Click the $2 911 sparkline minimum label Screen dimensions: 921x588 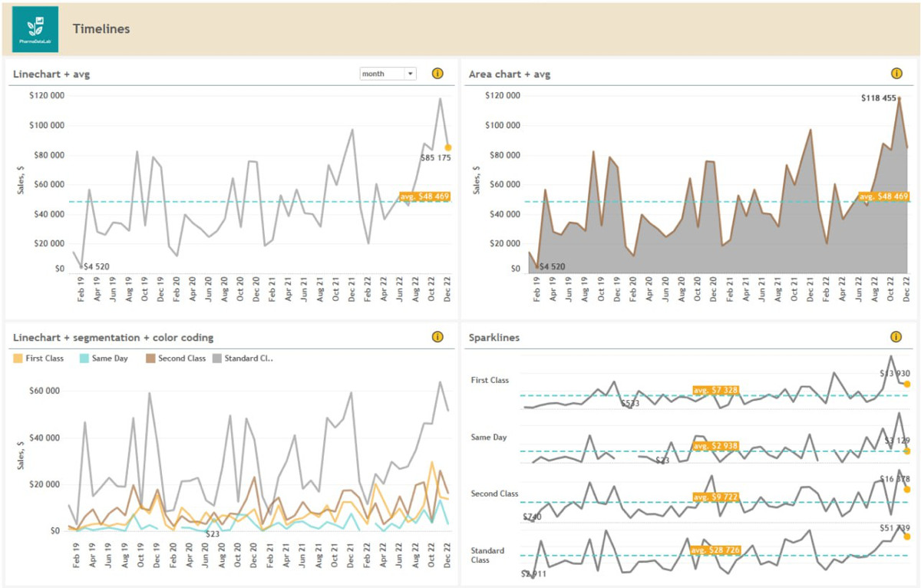(533, 573)
